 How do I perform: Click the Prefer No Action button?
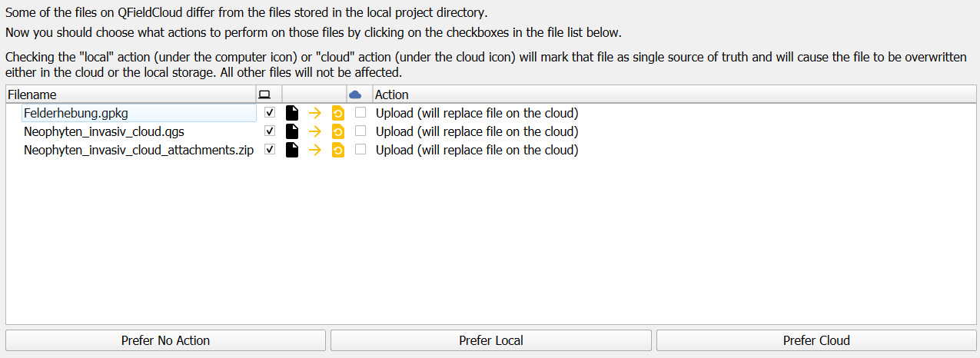pos(165,340)
